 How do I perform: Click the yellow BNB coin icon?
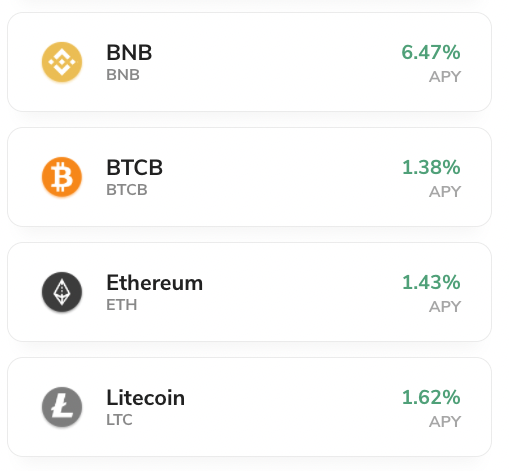coord(62,62)
